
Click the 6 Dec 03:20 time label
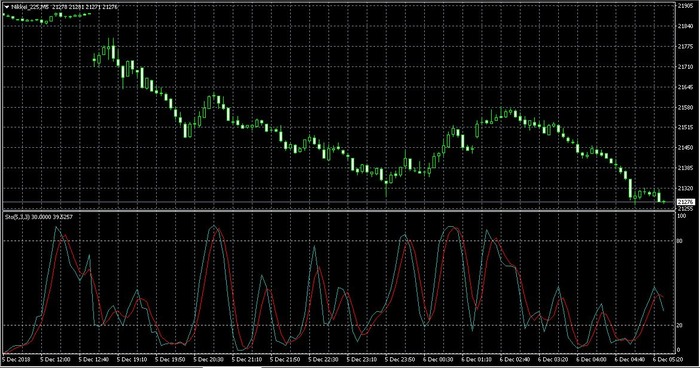coord(554,359)
